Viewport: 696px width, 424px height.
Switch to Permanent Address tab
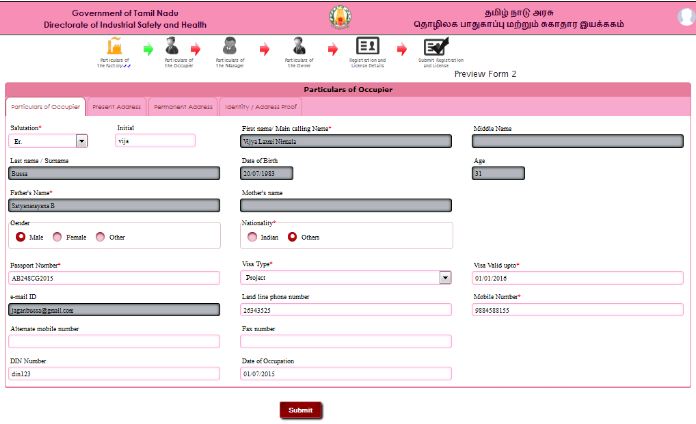click(183, 107)
